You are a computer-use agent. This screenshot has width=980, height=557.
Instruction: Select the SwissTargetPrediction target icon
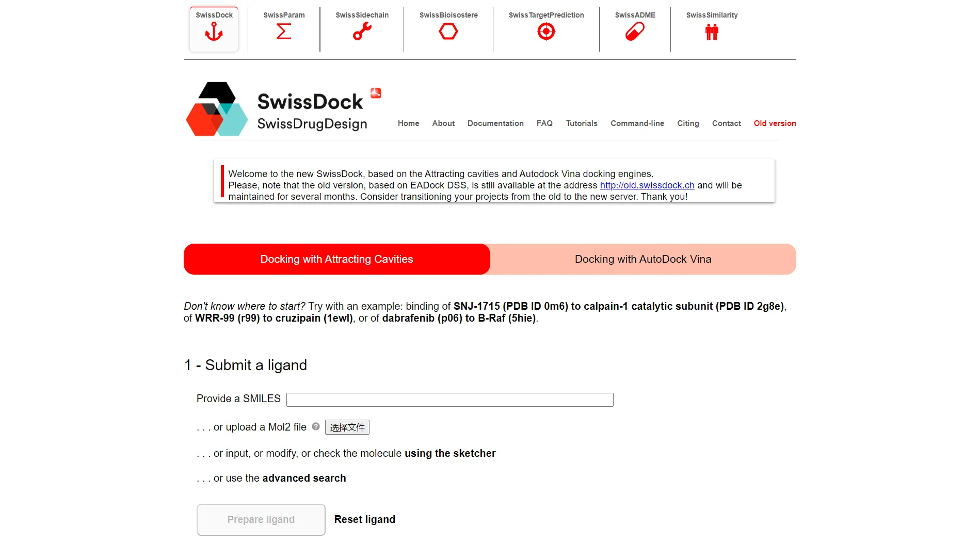point(545,31)
